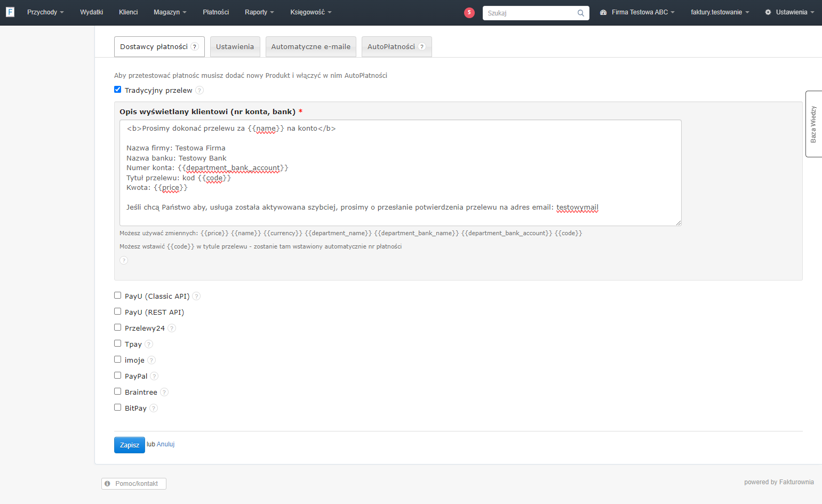Click the gear icon beside Ustawienia

click(768, 12)
